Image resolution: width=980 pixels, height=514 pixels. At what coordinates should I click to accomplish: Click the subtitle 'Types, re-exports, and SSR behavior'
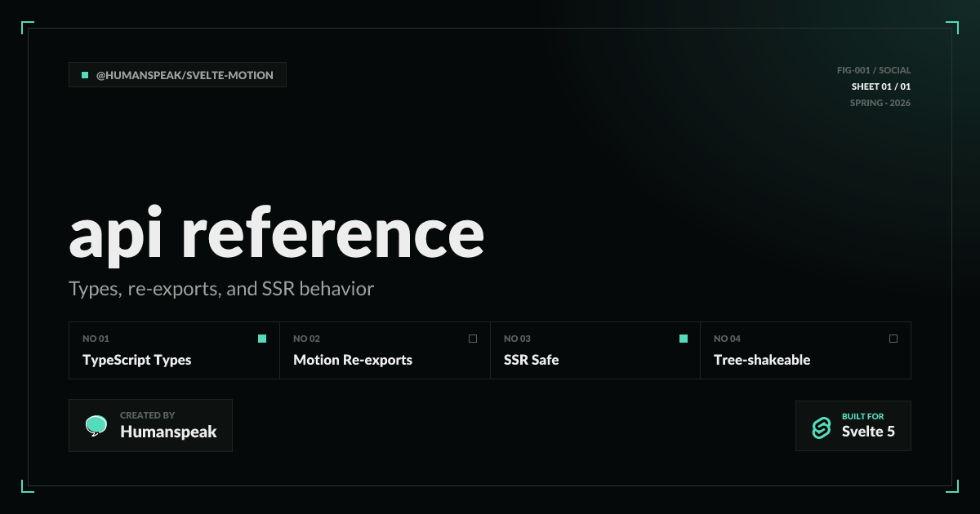click(221, 289)
